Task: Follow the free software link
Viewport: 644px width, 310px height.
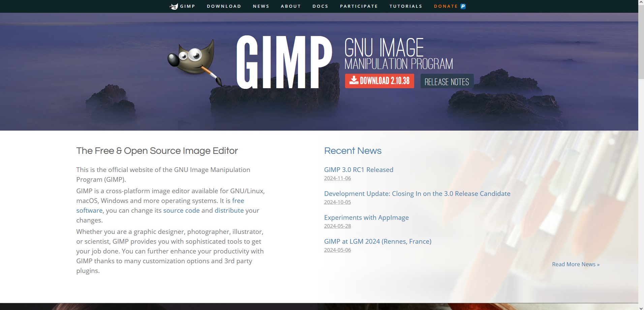Action: (x=238, y=201)
